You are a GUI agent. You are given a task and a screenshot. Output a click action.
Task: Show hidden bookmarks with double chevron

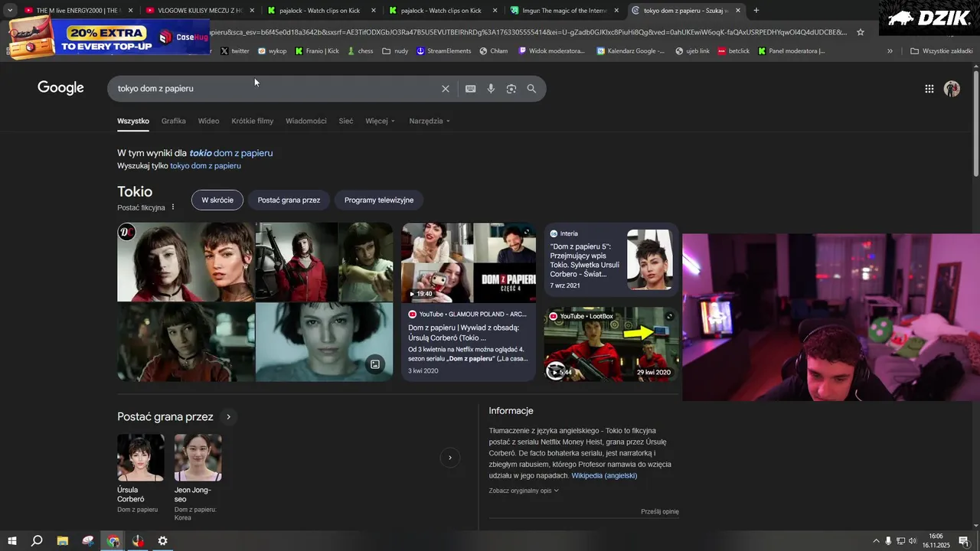890,51
